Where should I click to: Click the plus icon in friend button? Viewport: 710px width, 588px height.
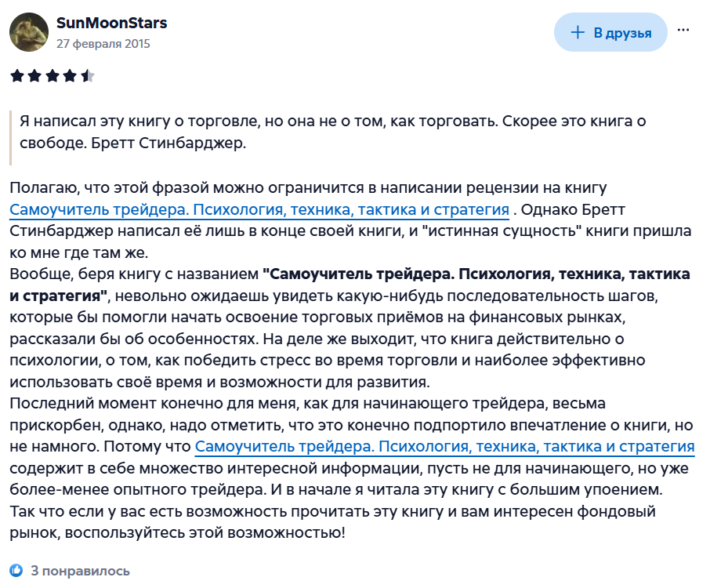(578, 32)
